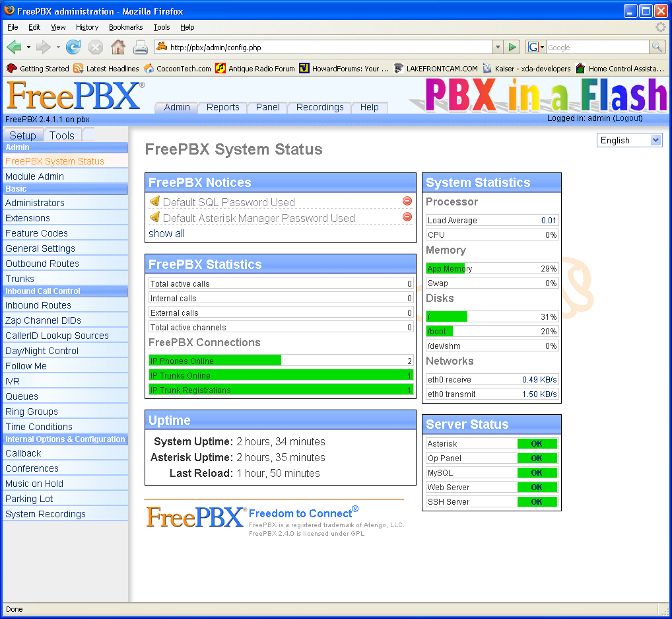Click the search magnifier icon
This screenshot has height=619, width=672.
pyautogui.click(x=657, y=48)
